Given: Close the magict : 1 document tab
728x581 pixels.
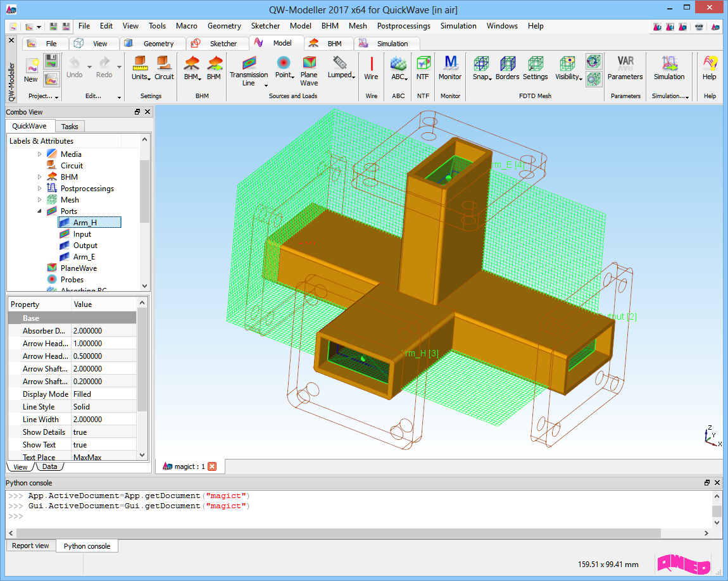Looking at the screenshot, I should click(x=212, y=466).
